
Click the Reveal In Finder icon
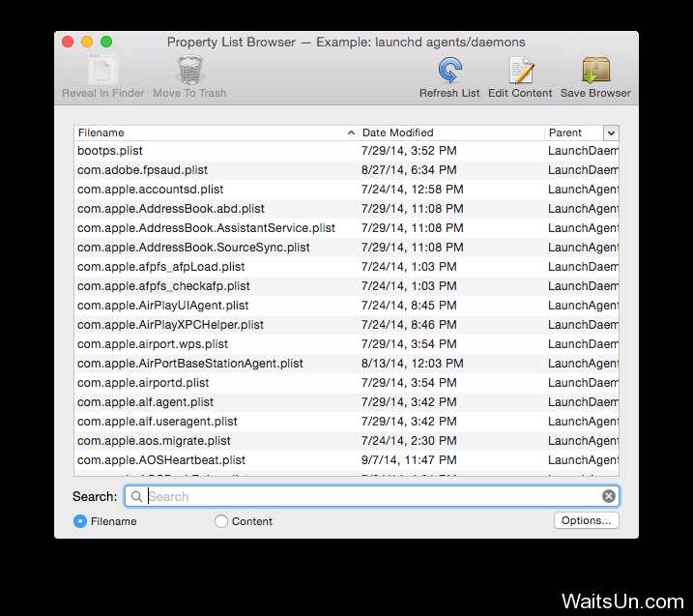[x=103, y=72]
